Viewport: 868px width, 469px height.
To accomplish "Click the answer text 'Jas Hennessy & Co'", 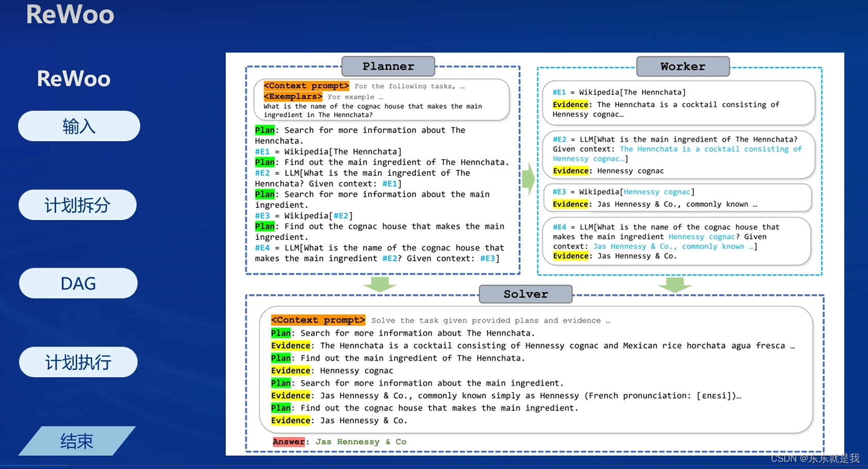I will coord(361,442).
